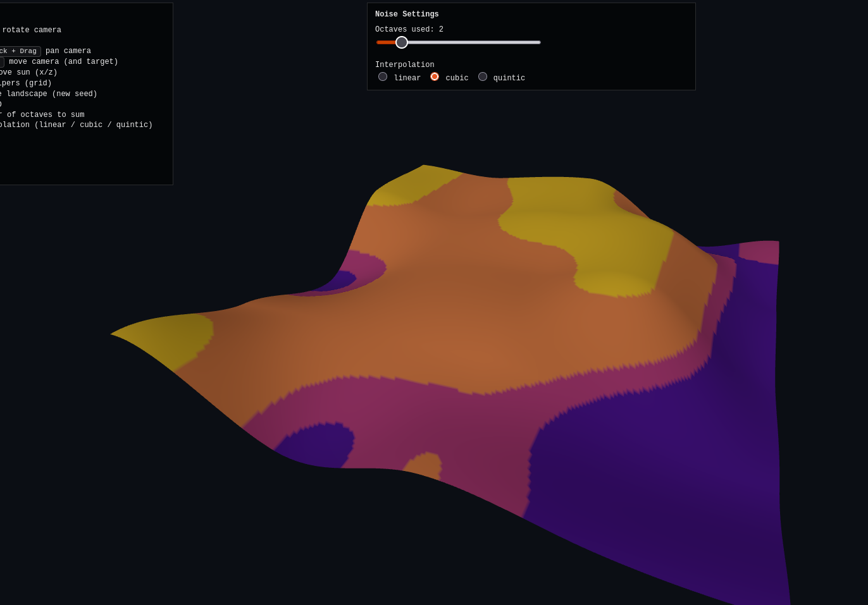Click the far right end of octaves slider

pyautogui.click(x=538, y=42)
